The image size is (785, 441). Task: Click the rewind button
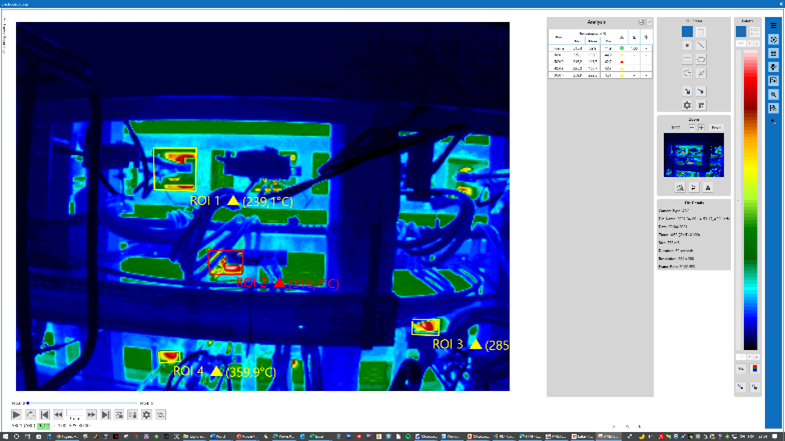(58, 414)
